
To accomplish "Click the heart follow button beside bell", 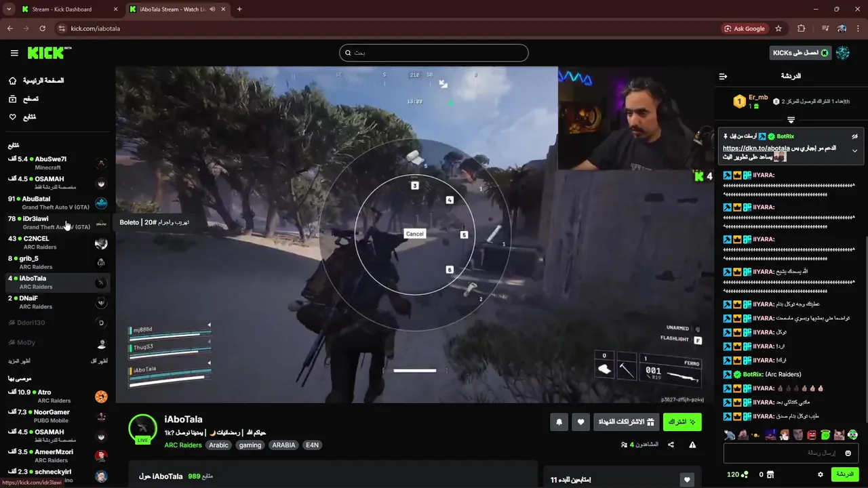I will [x=580, y=422].
